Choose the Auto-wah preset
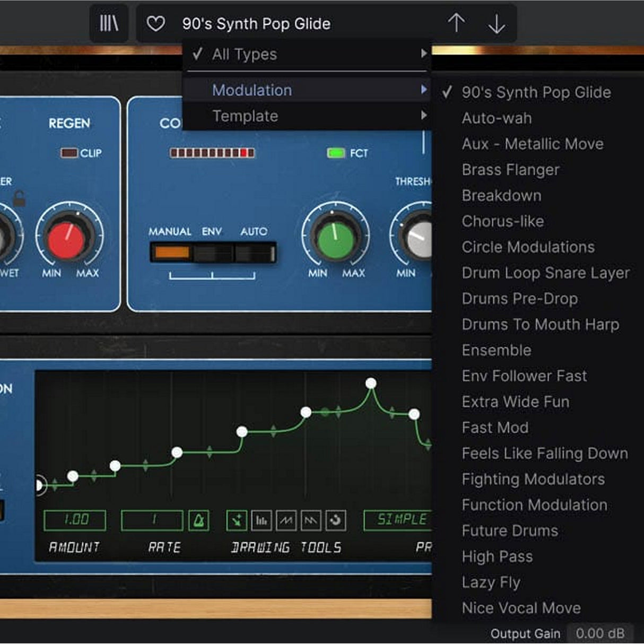This screenshot has height=644, width=644. click(497, 118)
